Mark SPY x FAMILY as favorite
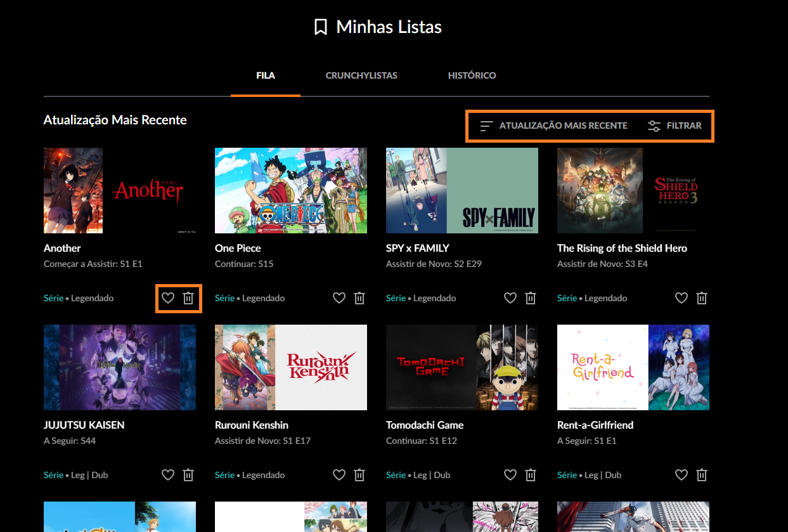Image resolution: width=788 pixels, height=532 pixels. pyautogui.click(x=510, y=298)
